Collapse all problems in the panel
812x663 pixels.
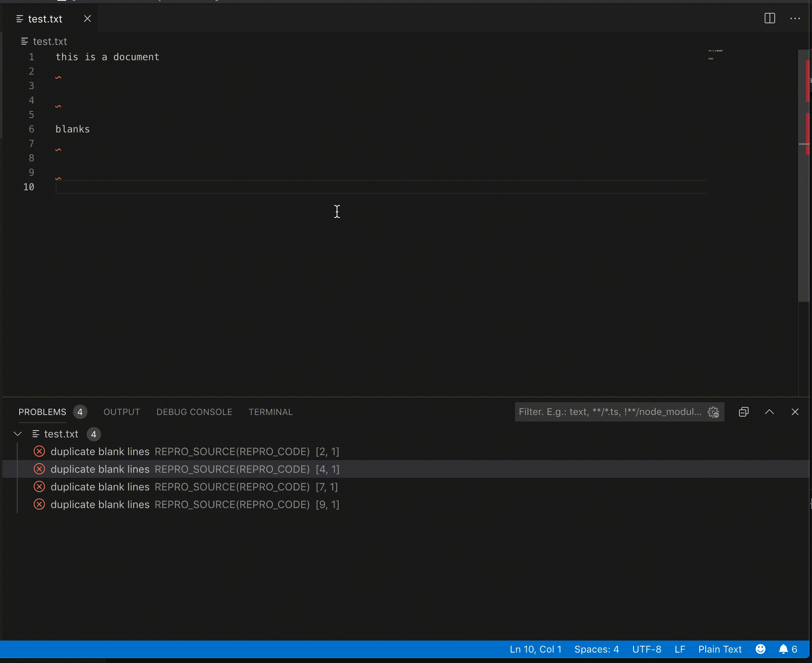(743, 412)
